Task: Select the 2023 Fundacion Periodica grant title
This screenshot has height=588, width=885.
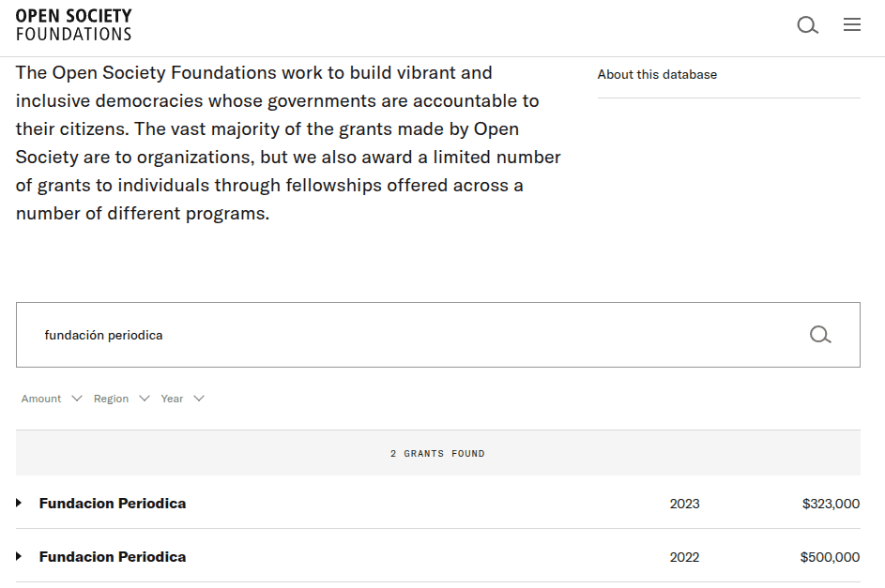Action: coord(113,504)
